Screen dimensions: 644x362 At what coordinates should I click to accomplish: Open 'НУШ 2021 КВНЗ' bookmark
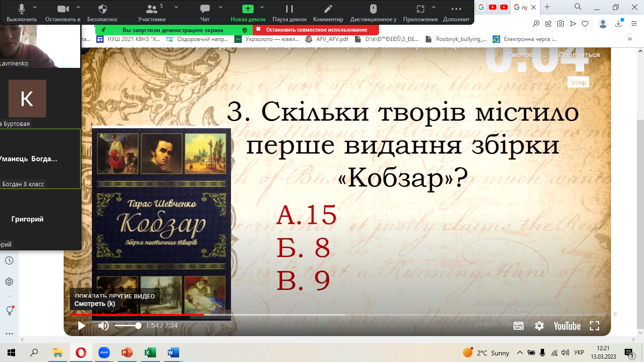(x=129, y=39)
